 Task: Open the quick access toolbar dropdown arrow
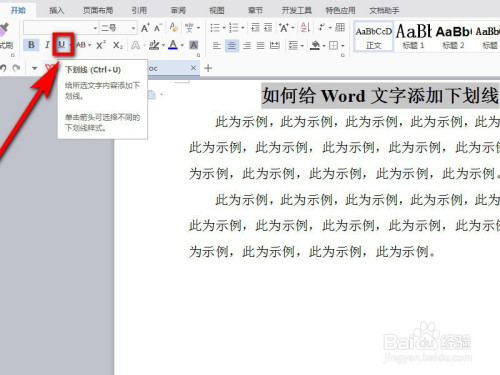pyautogui.click(x=34, y=68)
